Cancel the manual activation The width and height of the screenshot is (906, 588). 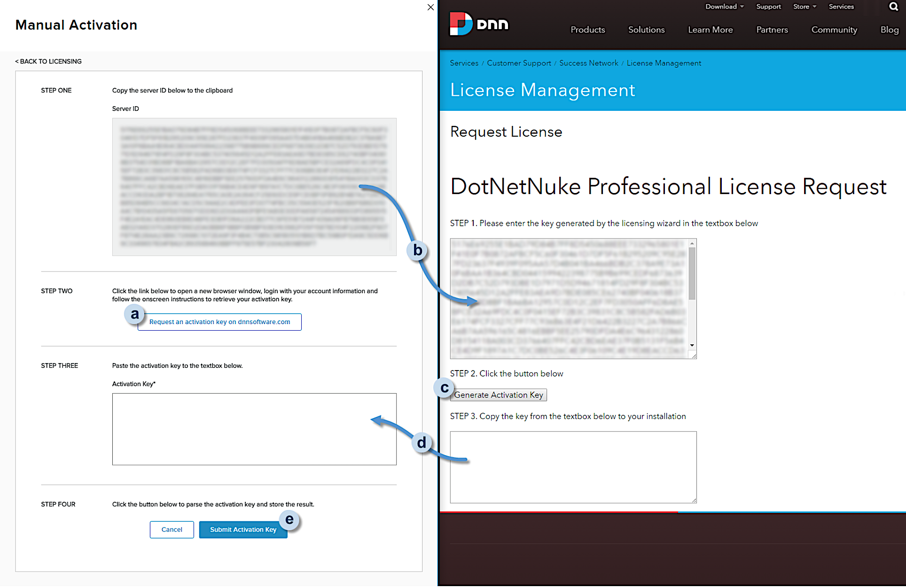tap(172, 529)
